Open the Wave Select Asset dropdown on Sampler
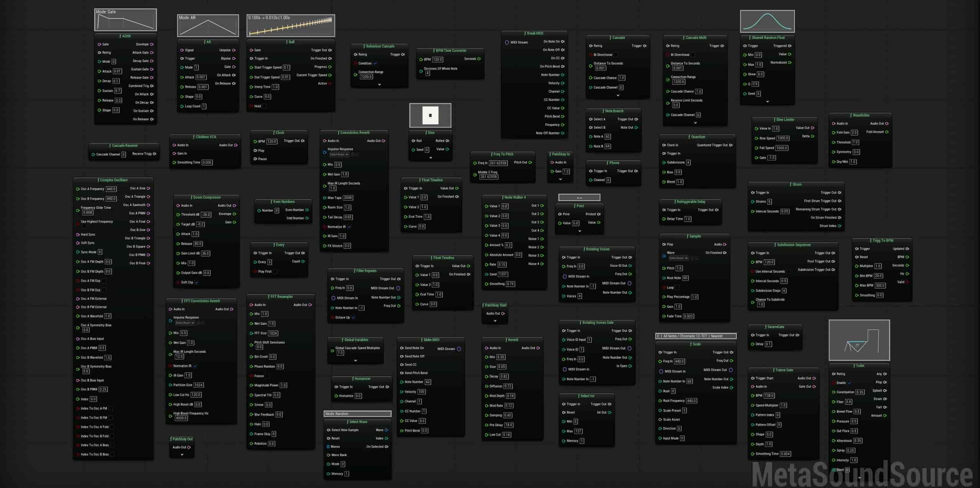The width and height of the screenshot is (980, 488). 678,258
